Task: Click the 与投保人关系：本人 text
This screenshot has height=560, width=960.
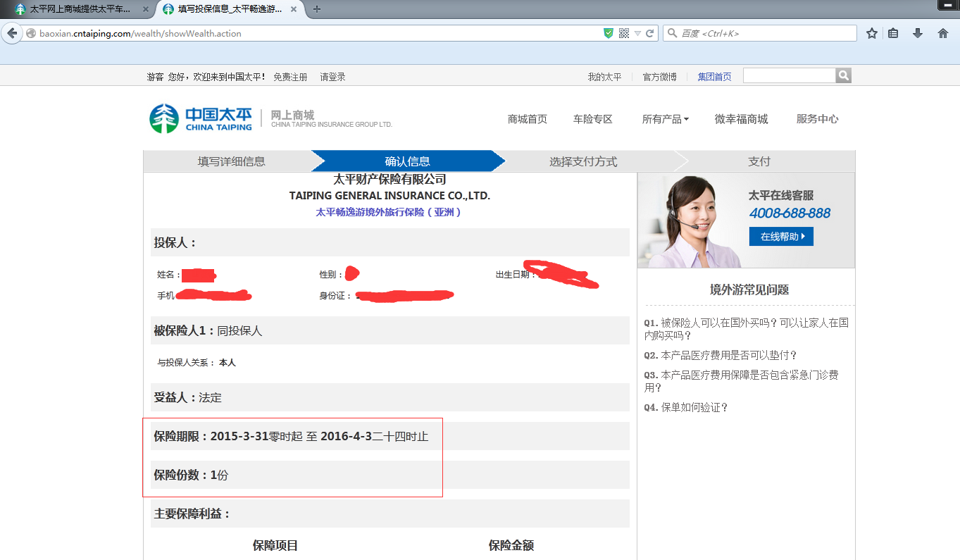Action: pos(197,363)
